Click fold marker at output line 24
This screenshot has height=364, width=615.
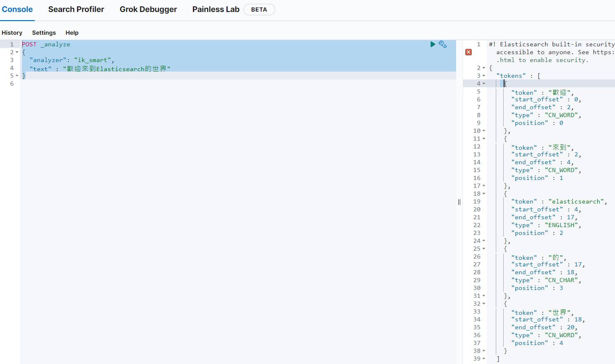[484, 241]
